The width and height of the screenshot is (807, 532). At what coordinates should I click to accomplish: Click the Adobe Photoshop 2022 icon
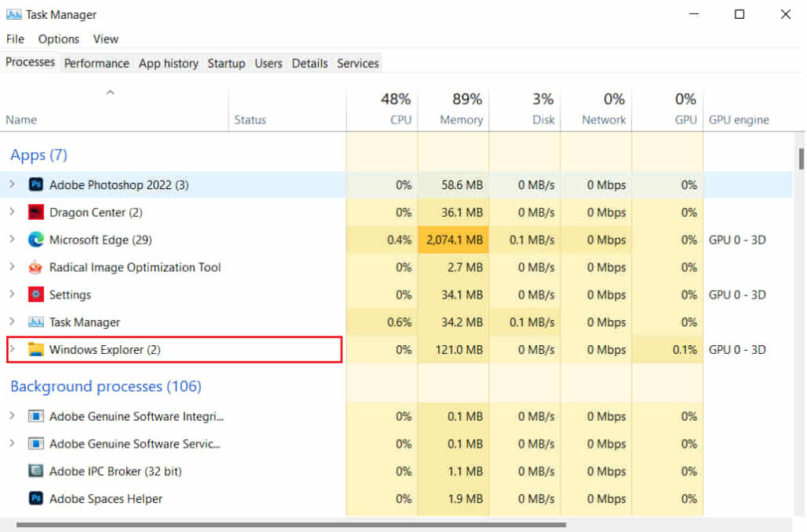point(35,184)
